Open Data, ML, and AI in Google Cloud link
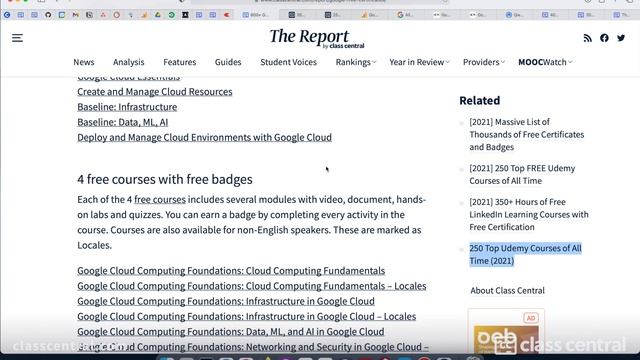Viewport: 640px width, 360px height. (231, 331)
